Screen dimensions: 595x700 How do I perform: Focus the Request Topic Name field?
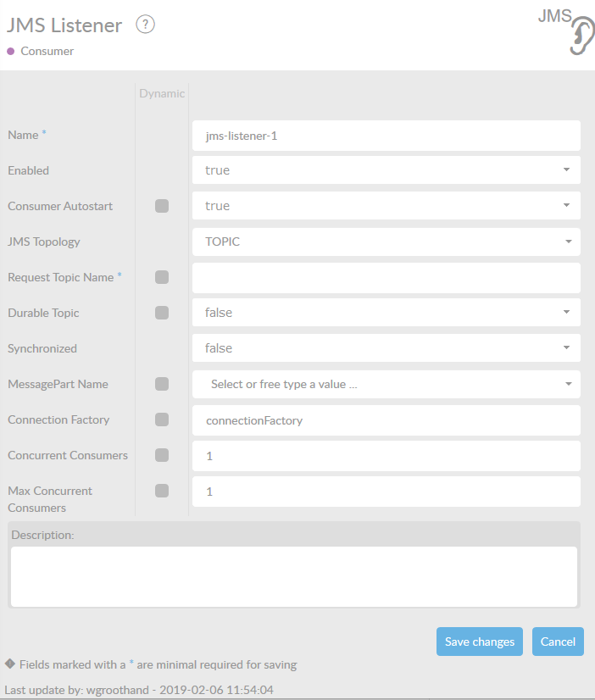click(x=386, y=277)
